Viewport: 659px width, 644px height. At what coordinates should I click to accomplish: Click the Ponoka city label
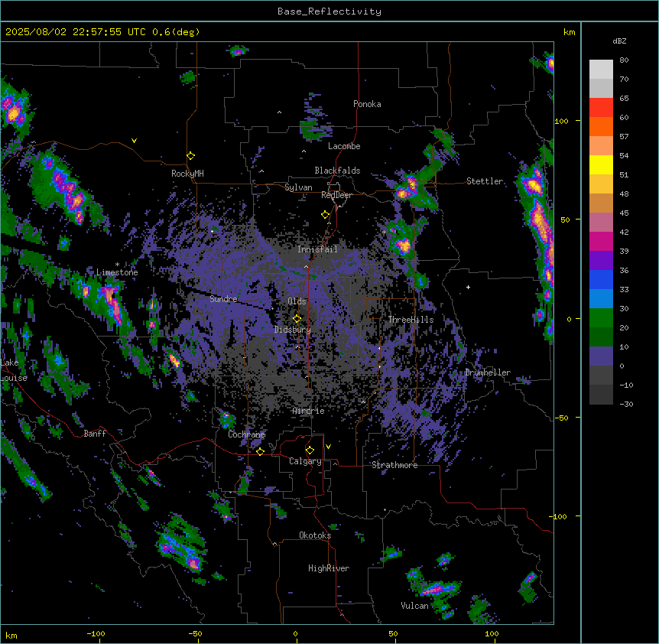pyautogui.click(x=367, y=104)
